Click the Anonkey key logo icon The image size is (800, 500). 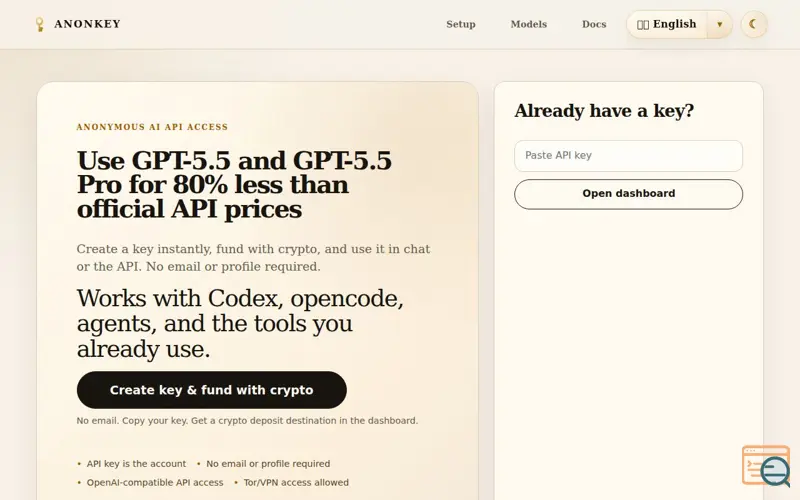[x=39, y=24]
